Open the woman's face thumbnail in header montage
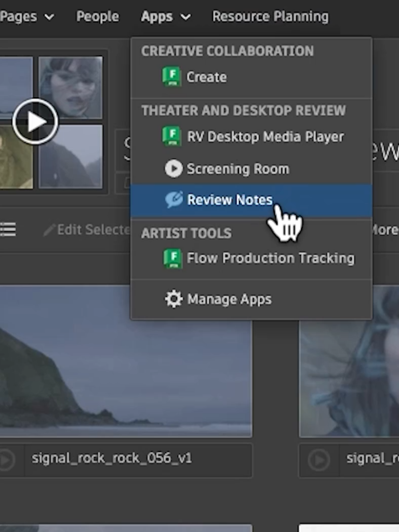This screenshot has width=399, height=532. click(x=71, y=88)
